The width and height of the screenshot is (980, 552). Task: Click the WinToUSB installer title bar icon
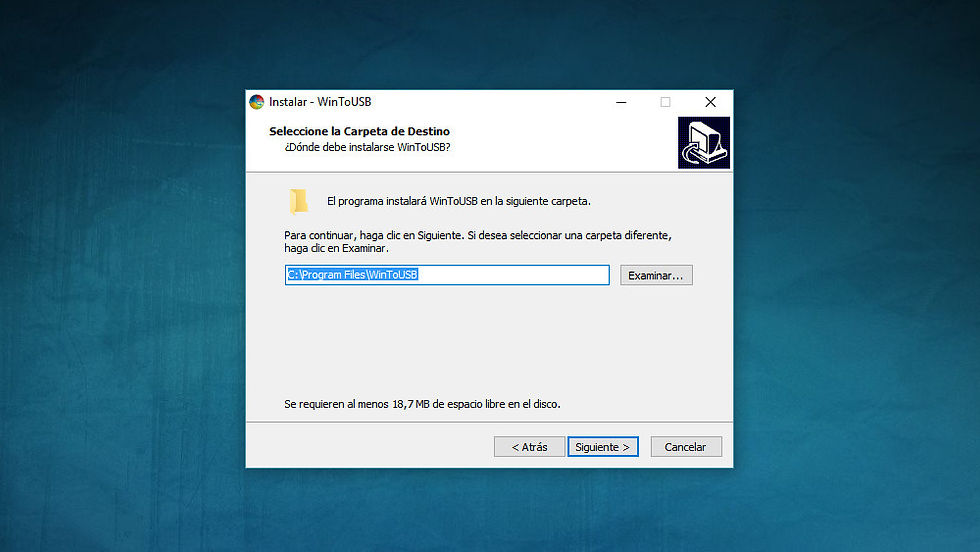pos(257,102)
